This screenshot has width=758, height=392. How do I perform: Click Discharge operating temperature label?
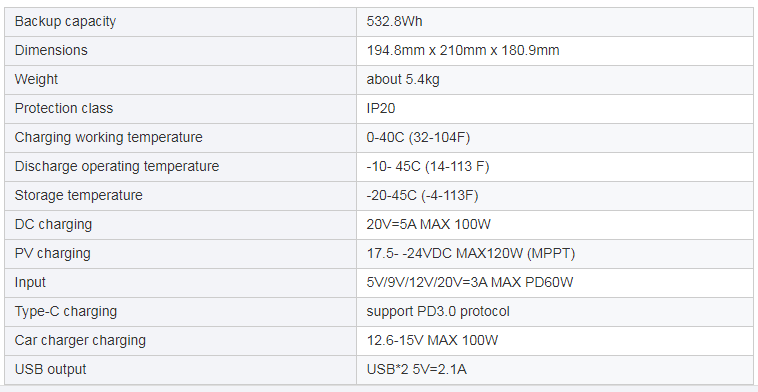pos(117,166)
